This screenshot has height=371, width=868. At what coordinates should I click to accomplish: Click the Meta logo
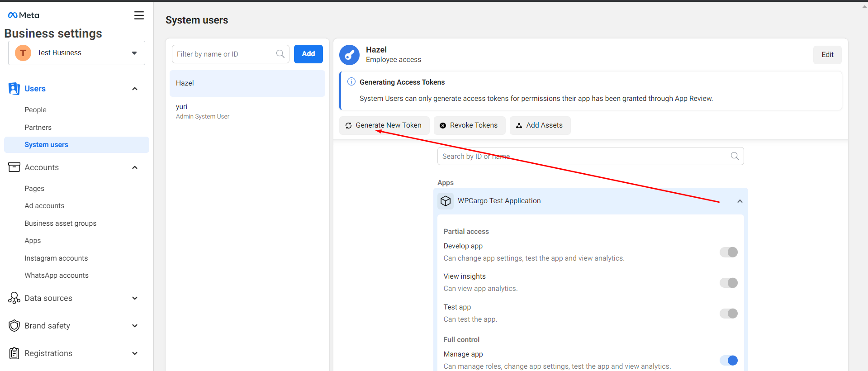tap(24, 15)
